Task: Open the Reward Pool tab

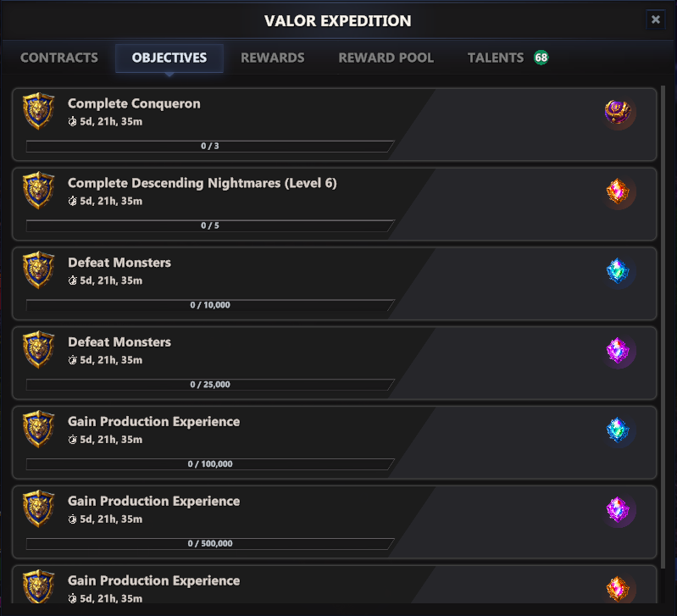Action: pos(386,58)
